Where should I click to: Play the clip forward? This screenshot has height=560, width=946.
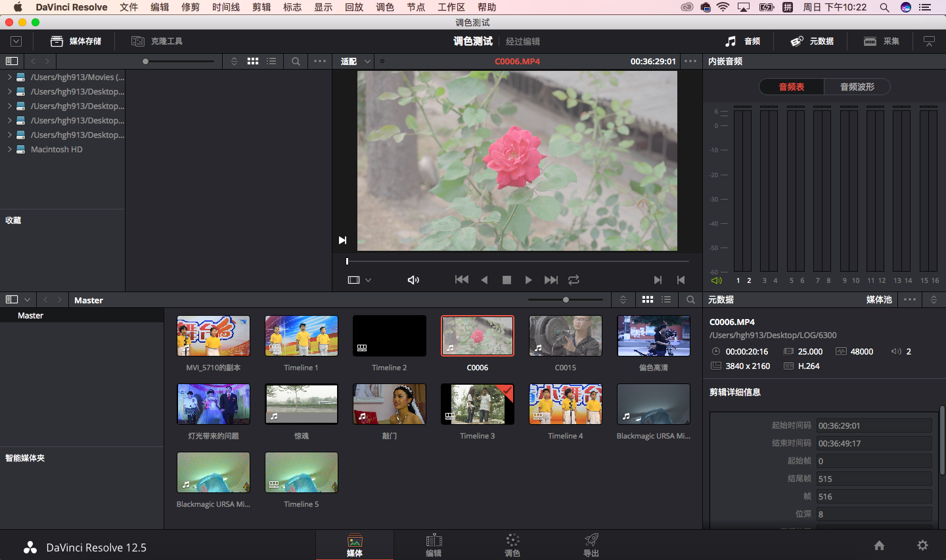pos(529,280)
